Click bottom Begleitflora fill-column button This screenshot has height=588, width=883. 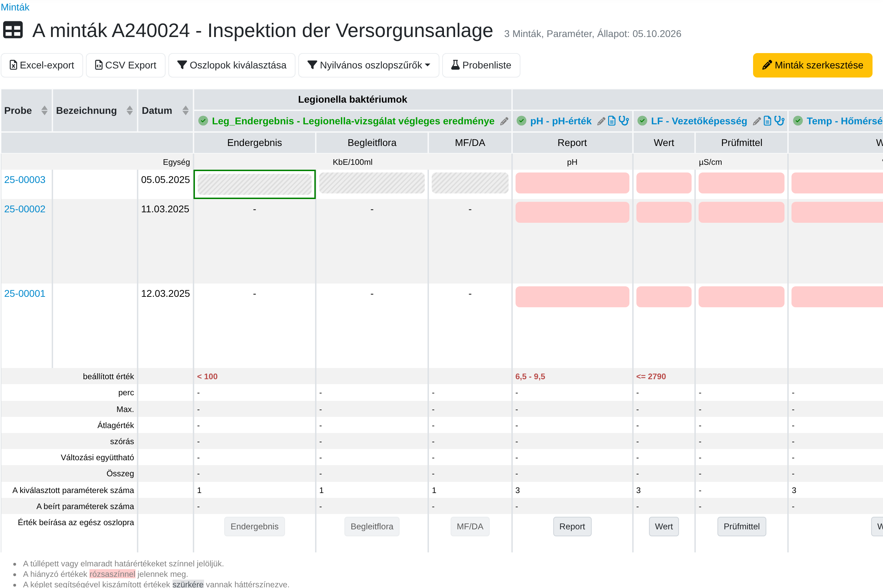[x=372, y=527]
